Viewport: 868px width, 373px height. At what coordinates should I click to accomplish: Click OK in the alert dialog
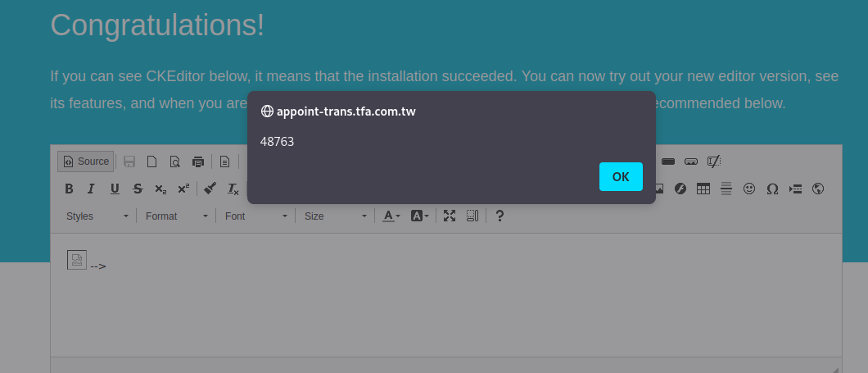(621, 177)
